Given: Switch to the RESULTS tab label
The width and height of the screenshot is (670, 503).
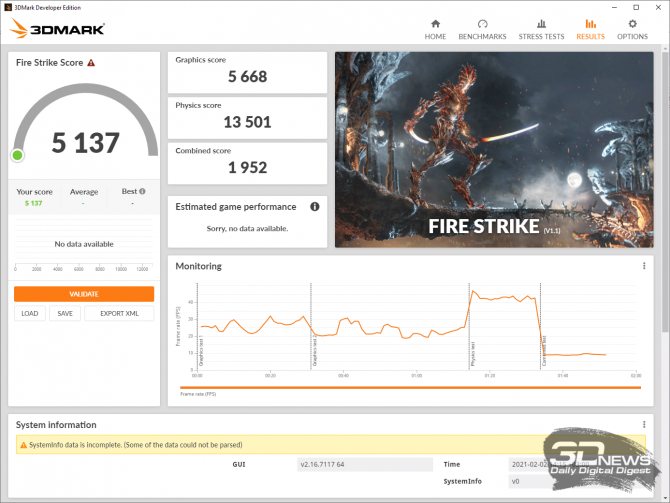Looking at the screenshot, I should tap(591, 37).
